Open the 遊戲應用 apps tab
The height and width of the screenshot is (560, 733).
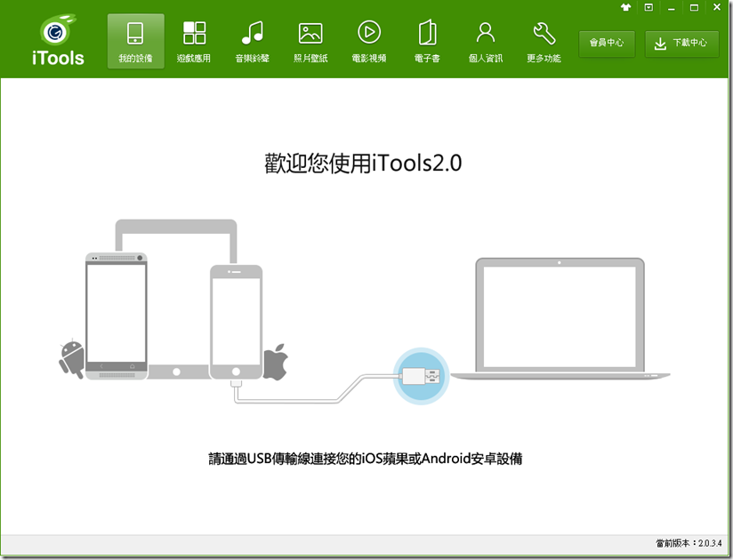point(194,41)
